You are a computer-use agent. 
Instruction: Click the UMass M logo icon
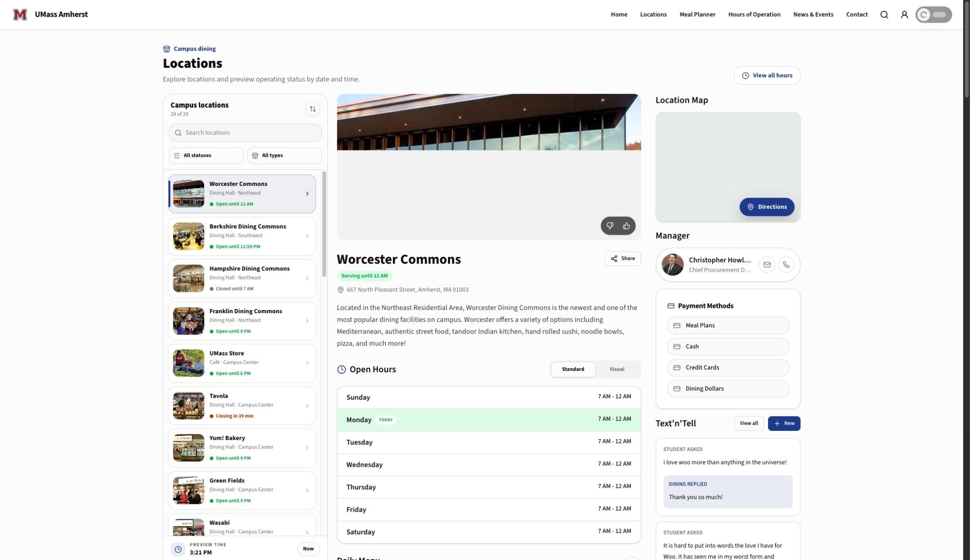point(20,14)
